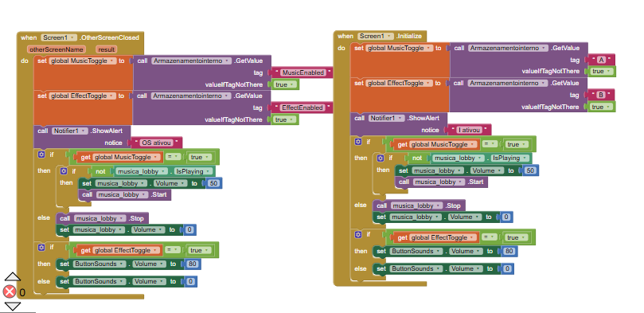Select the otherScreenName parameter
Image resolution: width=644 pixels, height=313 pixels.
57,49
